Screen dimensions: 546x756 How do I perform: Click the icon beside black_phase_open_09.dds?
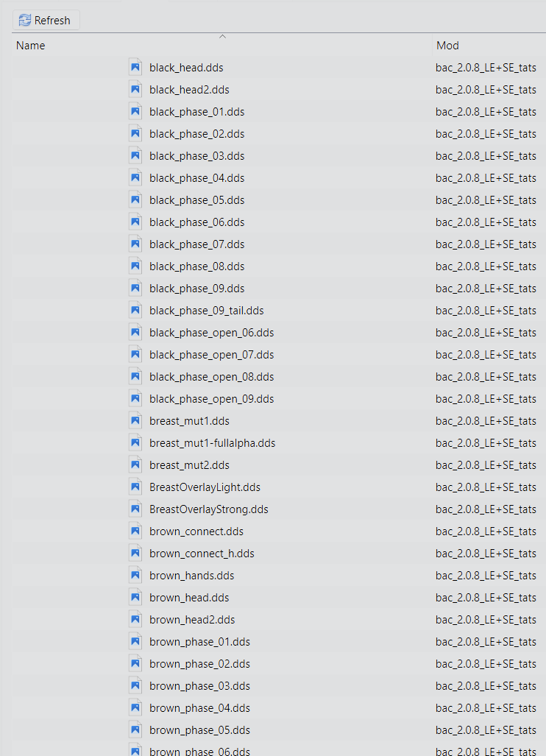click(x=135, y=399)
